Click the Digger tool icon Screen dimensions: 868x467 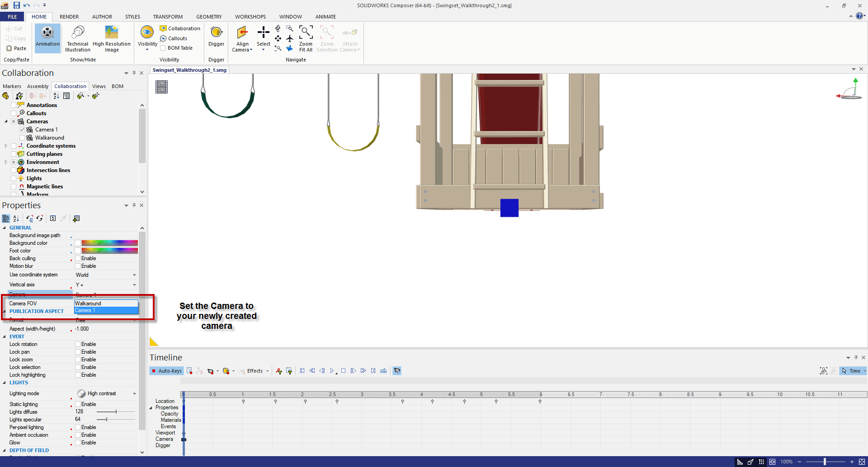[x=216, y=33]
